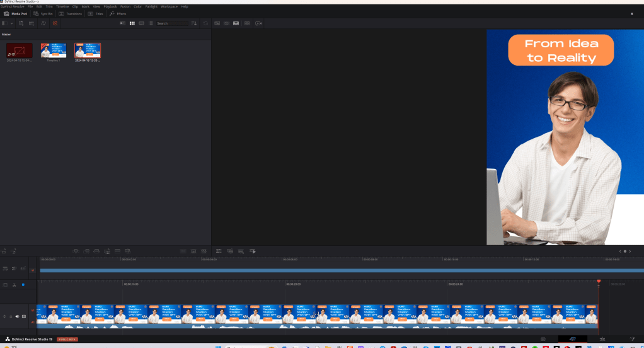Switch media pool to strip view
This screenshot has width=644, height=348.
(141, 23)
